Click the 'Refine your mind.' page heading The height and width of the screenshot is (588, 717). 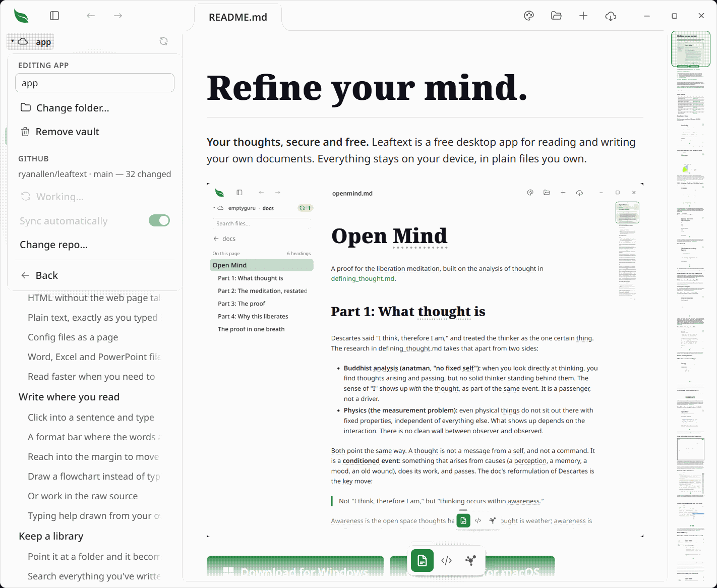(367, 88)
